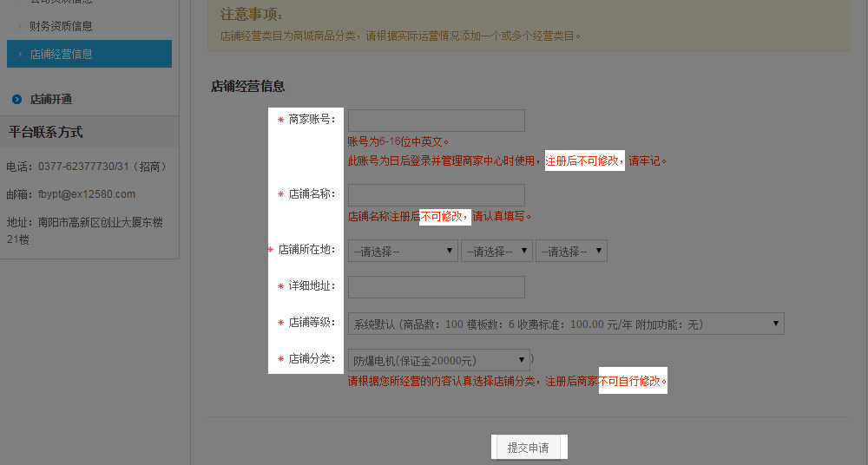Focus the 商家账号 input field
The height and width of the screenshot is (465, 868).
click(x=436, y=121)
